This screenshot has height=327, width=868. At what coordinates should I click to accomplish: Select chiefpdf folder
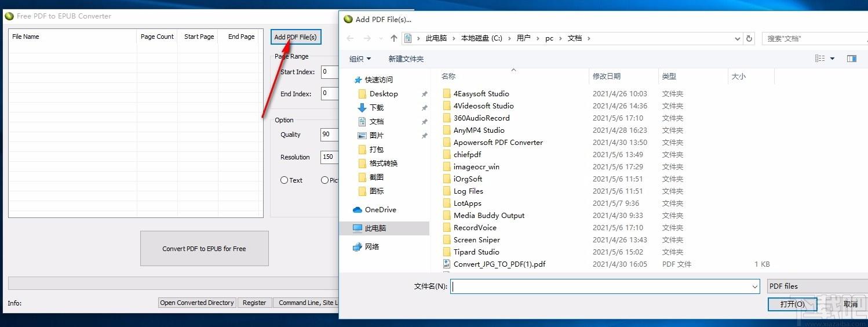click(x=467, y=154)
